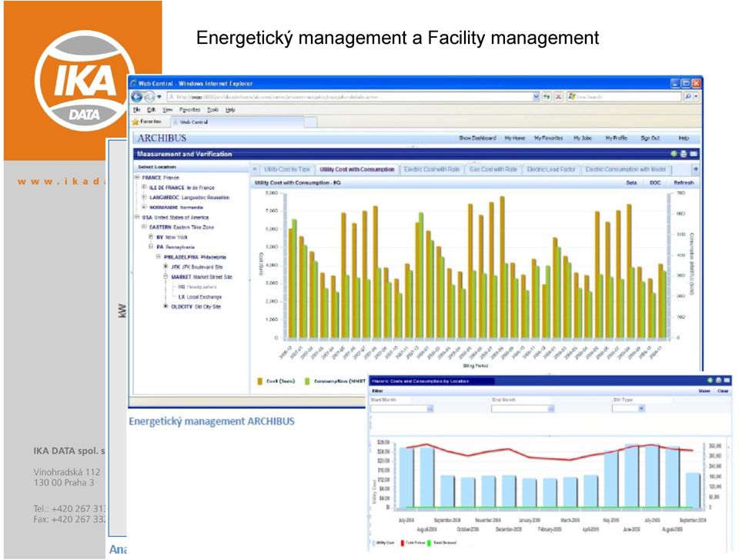Image resolution: width=739 pixels, height=560 pixels.
Task: Click the Show button in the Filter bar
Action: click(x=704, y=391)
